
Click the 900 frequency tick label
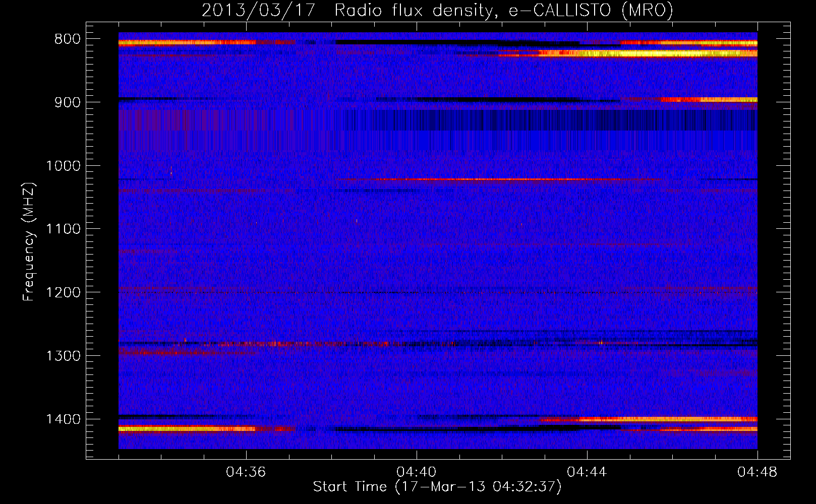coord(68,102)
